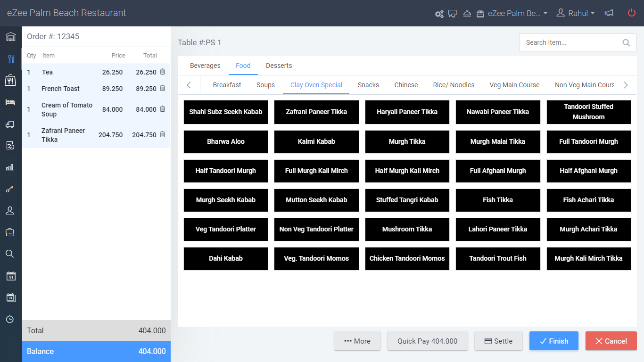The image size is (644, 362).
Task: Add Tandoori Stuffed Mushroom to order
Action: pos(588,112)
